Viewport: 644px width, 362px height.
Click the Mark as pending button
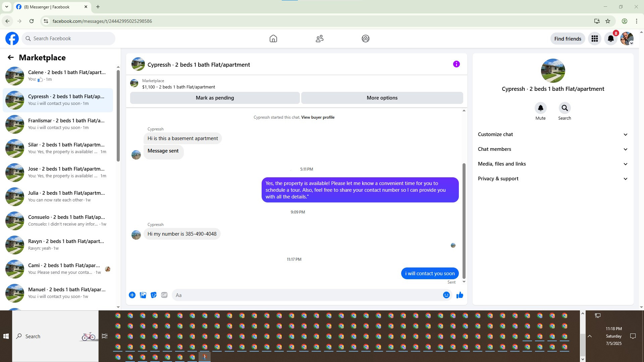pyautogui.click(x=215, y=98)
